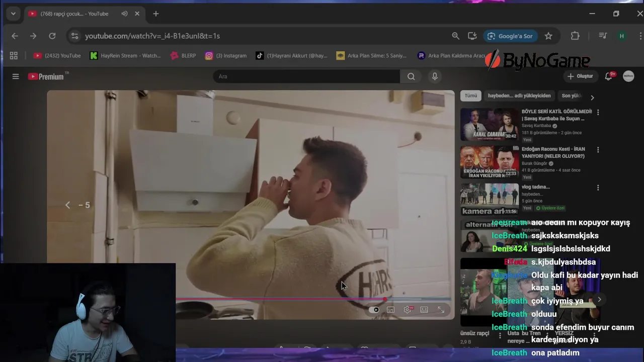This screenshot has height=362, width=644.
Task: Toggle the autoplay switch in player
Action: click(374, 310)
